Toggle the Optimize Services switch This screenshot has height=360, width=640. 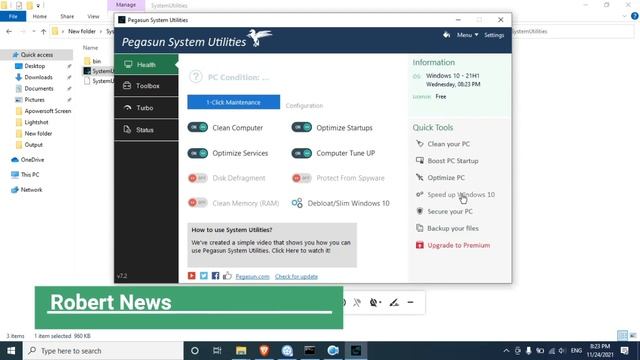coord(198,153)
